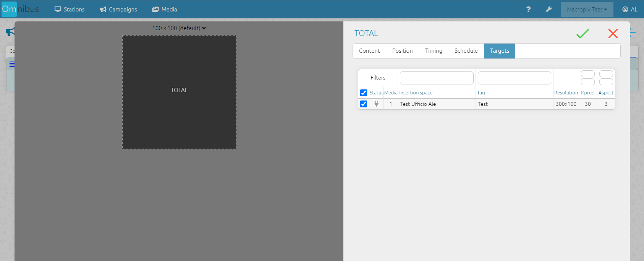Image resolution: width=644 pixels, height=261 pixels.
Task: Open the Media menu
Action: pos(165,10)
